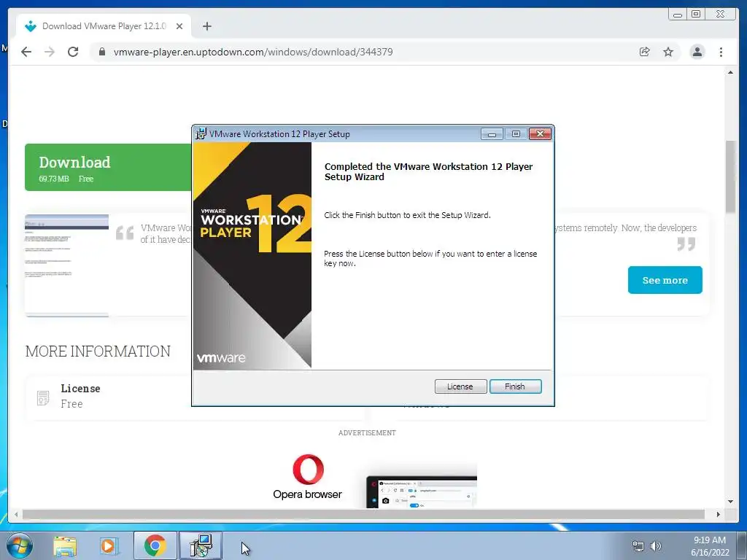The image size is (747, 560).
Task: Switch to Chrome in the taskbar
Action: coord(155,545)
